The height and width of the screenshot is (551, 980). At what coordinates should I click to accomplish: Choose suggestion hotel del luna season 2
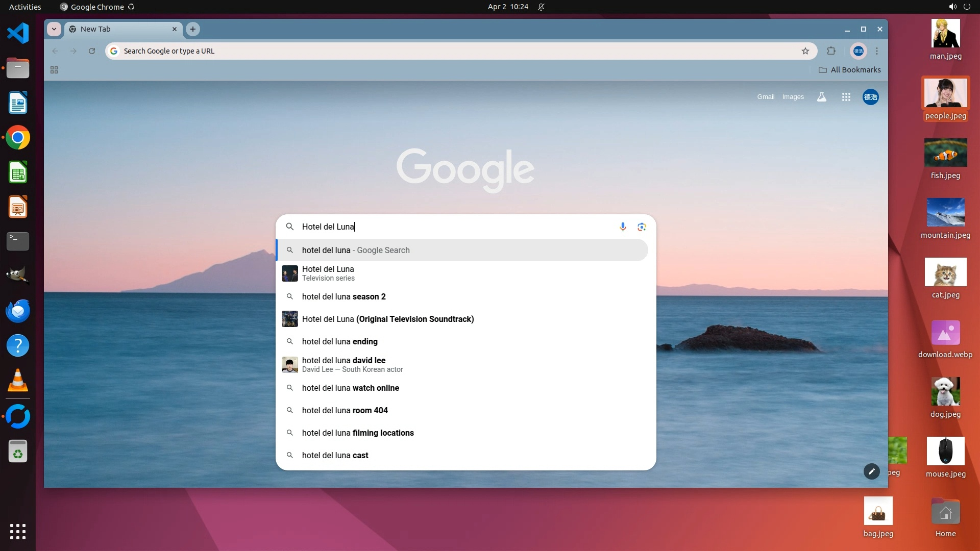coord(344,296)
